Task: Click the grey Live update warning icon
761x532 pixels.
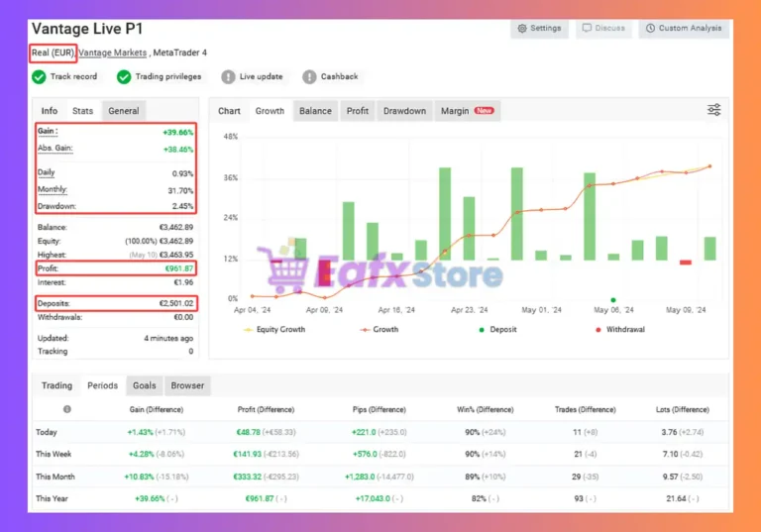Action: pos(228,76)
